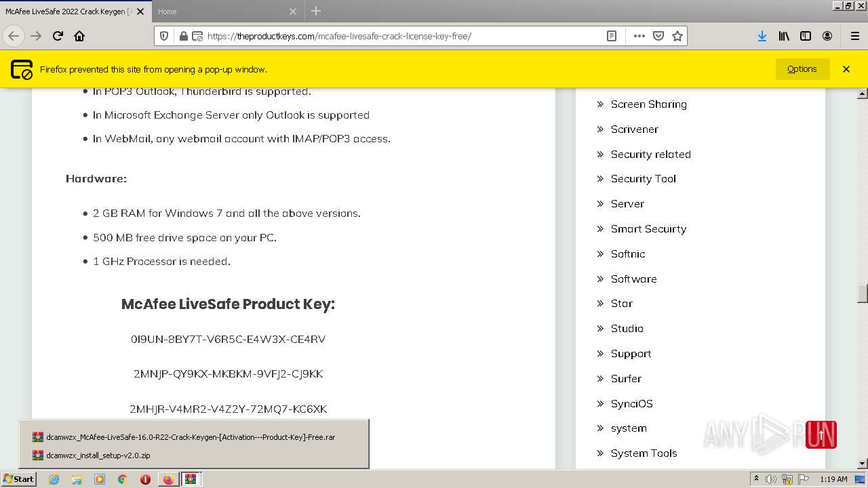
Task: Go back to the previous page
Action: 14,36
